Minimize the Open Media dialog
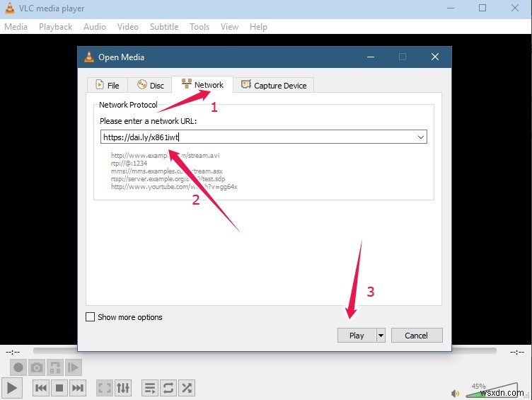 pyautogui.click(x=371, y=57)
